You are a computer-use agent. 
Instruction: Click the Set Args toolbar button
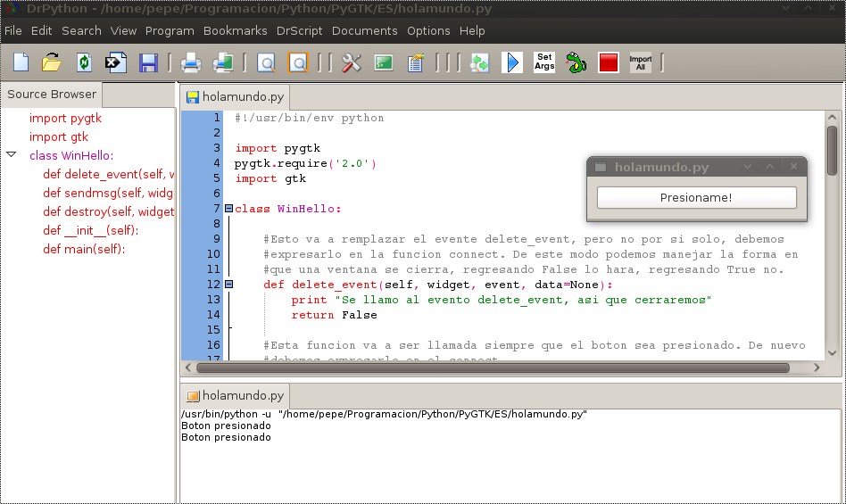(544, 62)
